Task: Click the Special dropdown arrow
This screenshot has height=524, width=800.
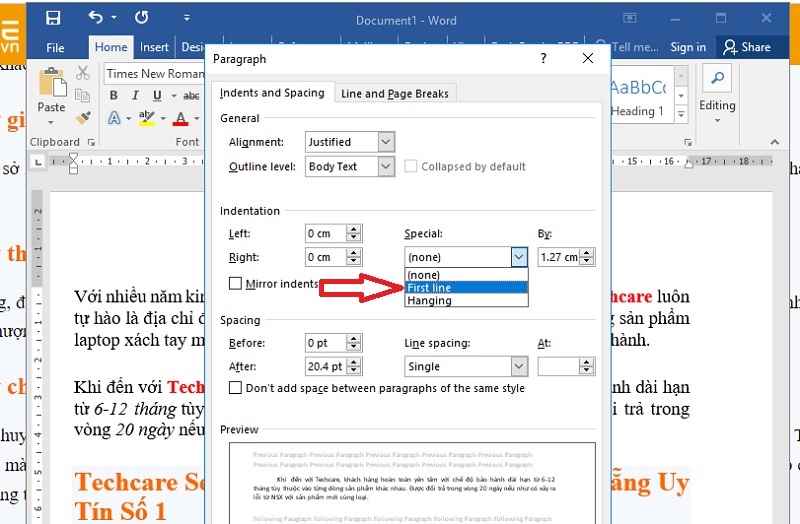Action: [x=519, y=257]
